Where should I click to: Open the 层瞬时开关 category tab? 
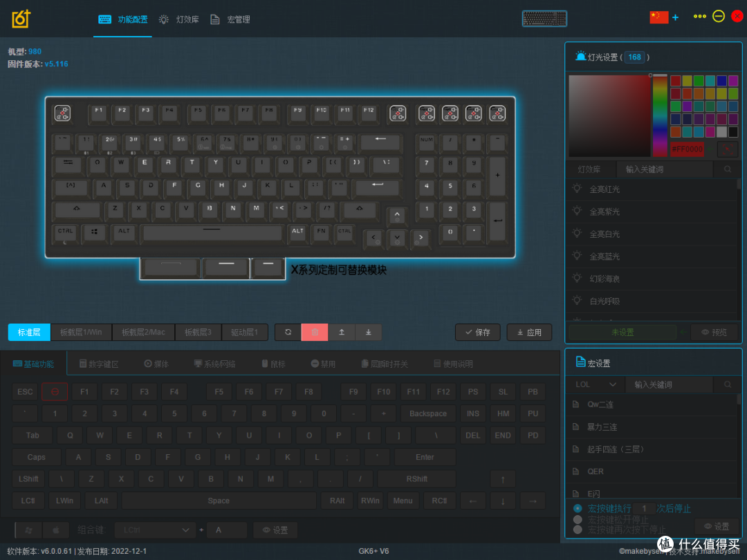coord(385,364)
